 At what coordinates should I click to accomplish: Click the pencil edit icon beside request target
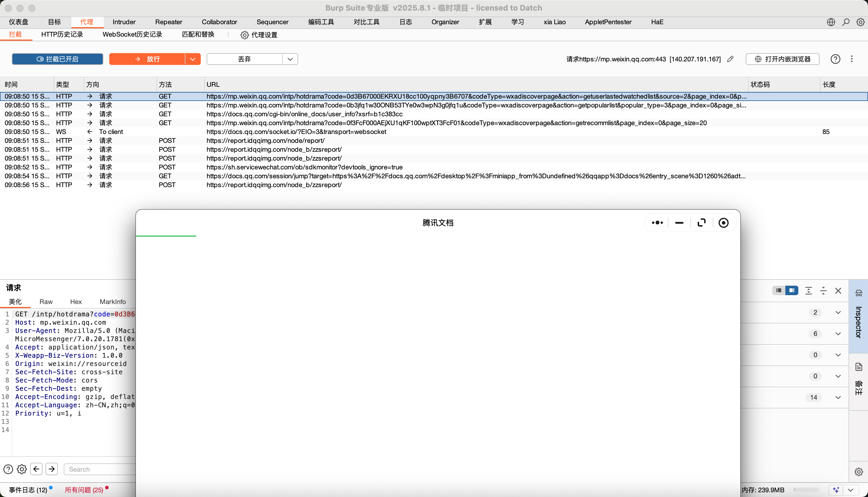tap(730, 59)
